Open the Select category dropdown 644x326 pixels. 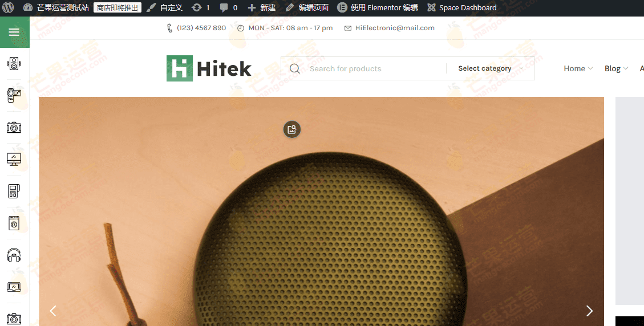pos(491,68)
